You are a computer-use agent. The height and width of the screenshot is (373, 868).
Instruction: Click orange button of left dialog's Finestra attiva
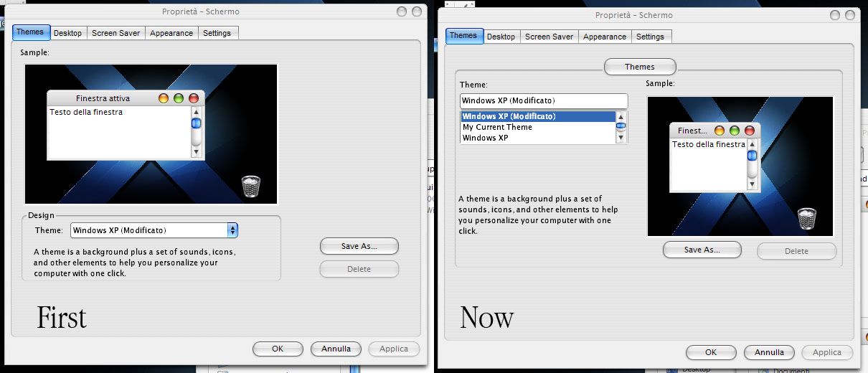(164, 98)
